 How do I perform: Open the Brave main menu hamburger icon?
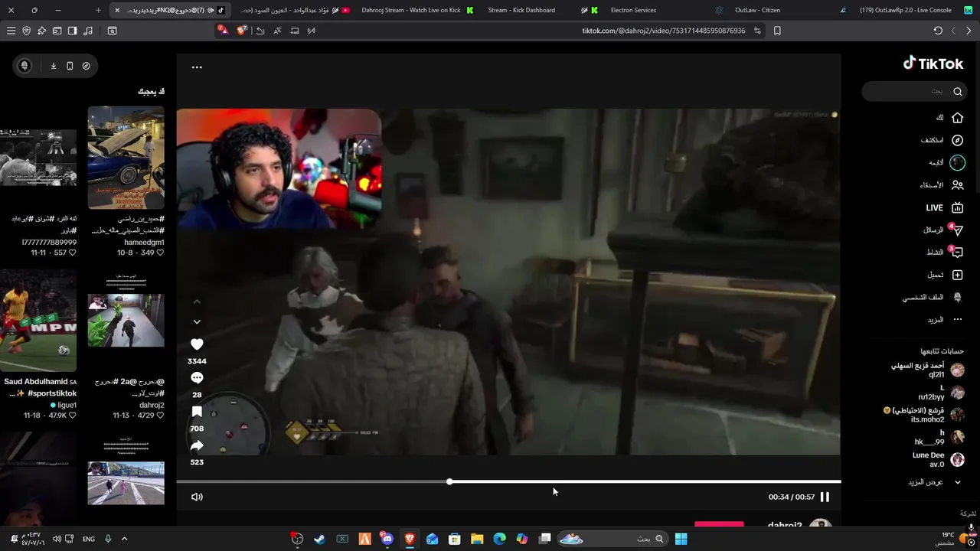(x=11, y=31)
